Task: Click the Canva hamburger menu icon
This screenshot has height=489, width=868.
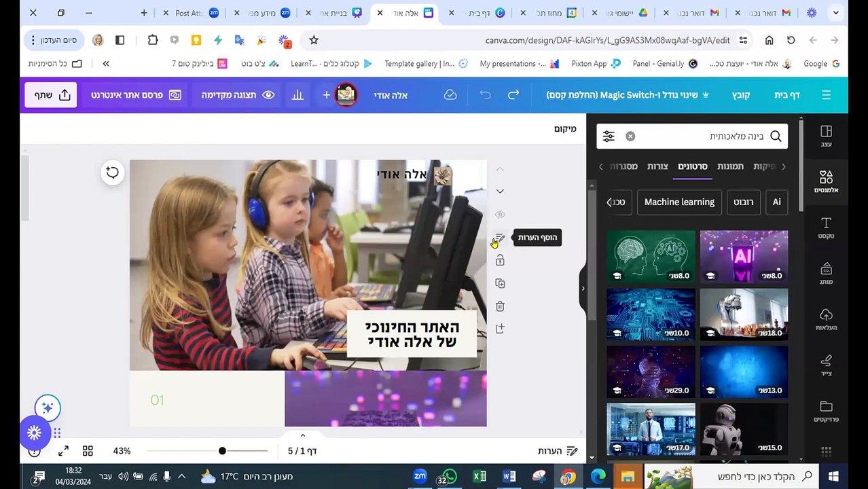Action: (x=826, y=95)
